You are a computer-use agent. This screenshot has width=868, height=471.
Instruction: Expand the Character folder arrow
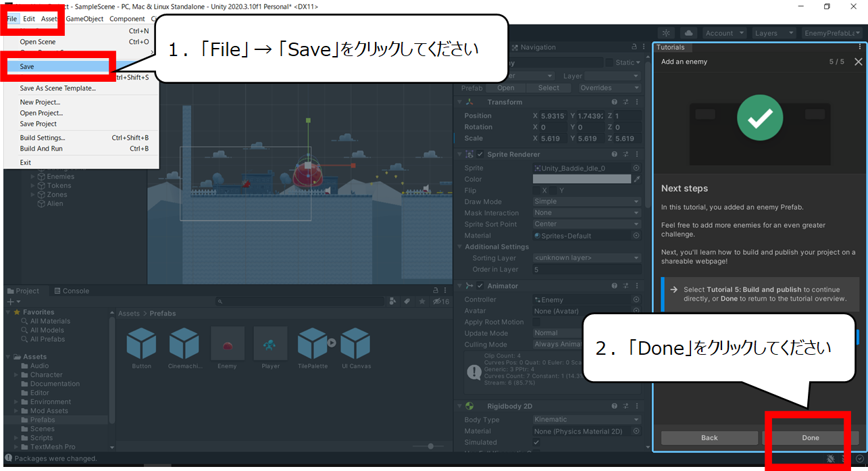point(17,375)
